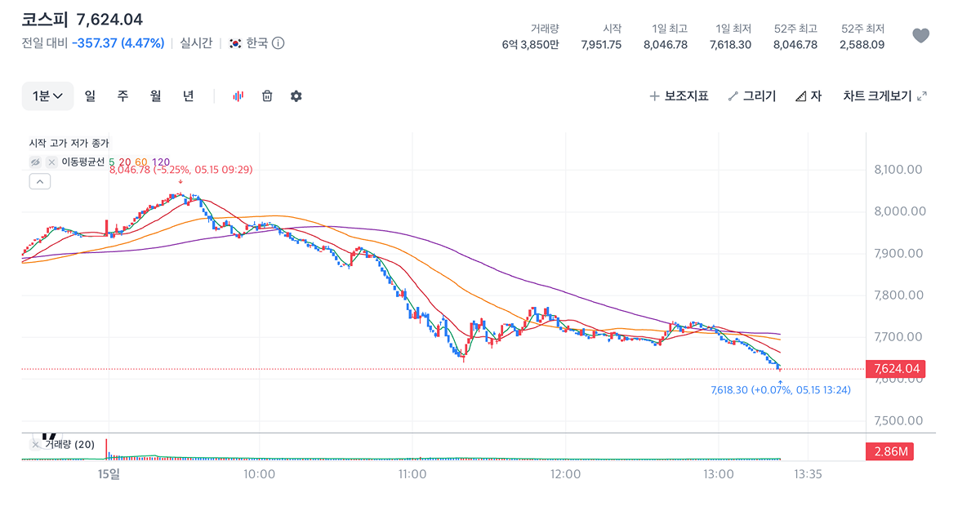This screenshot has height=515, width=980.
Task: Click the 7,700.00 price axis label
Action: 899,337
